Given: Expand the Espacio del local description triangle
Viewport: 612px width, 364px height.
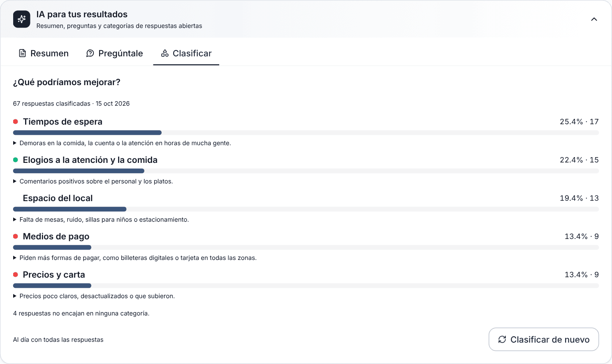Looking at the screenshot, I should 15,220.
